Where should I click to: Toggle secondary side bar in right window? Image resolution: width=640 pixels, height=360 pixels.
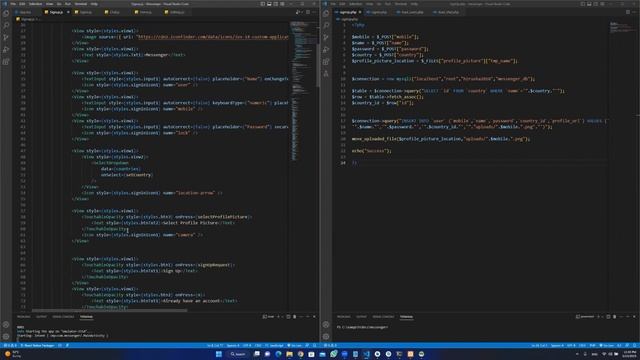596,4
